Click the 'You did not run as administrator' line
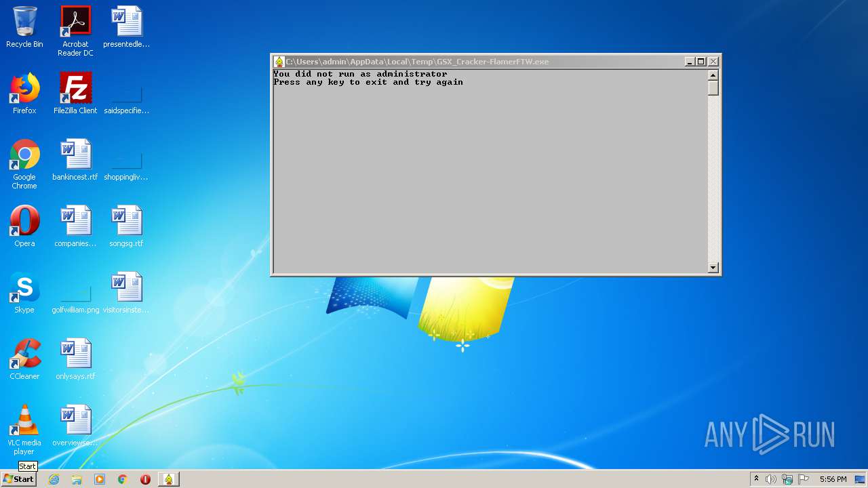The width and height of the screenshot is (868, 488). 360,74
